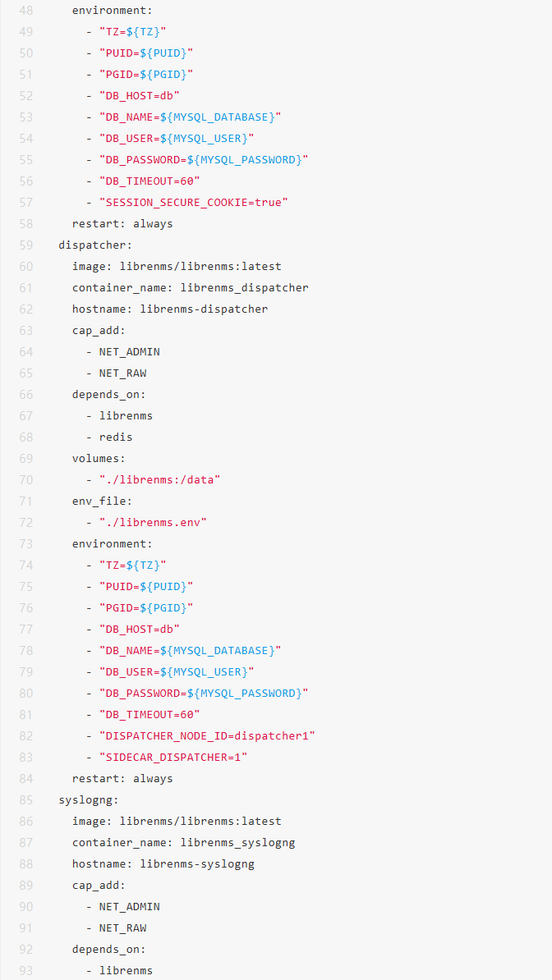
Task: Click container_name librenms_syslogng line
Action: [183, 842]
